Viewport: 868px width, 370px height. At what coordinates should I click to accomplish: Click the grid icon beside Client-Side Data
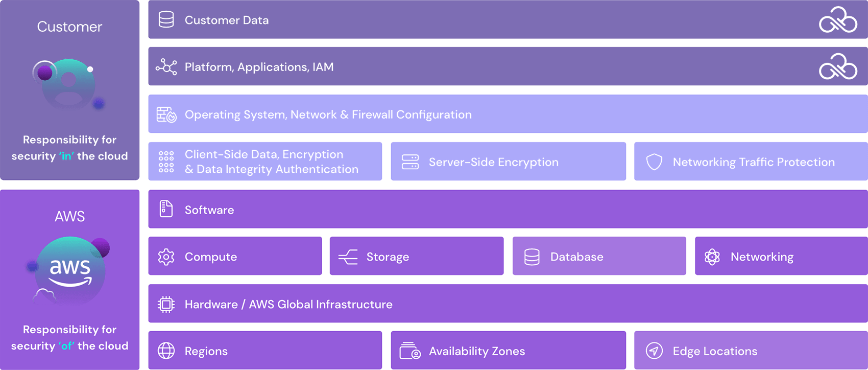pyautogui.click(x=166, y=161)
